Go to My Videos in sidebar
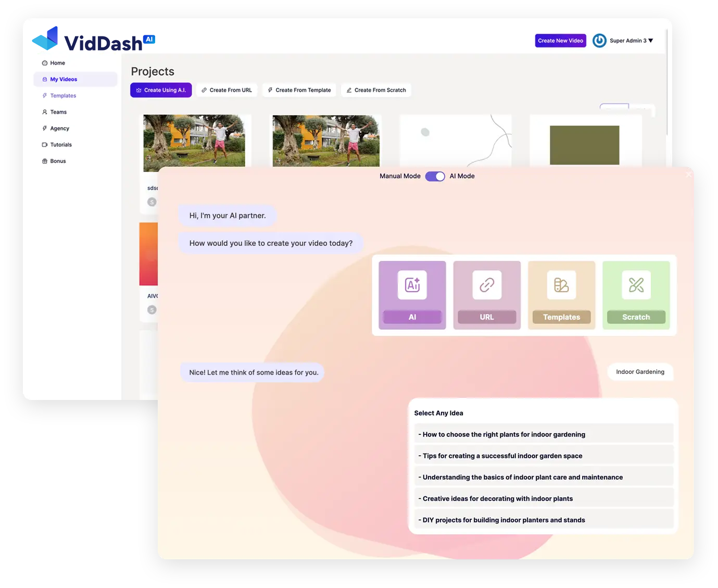The height and width of the screenshot is (588, 718). click(75, 79)
